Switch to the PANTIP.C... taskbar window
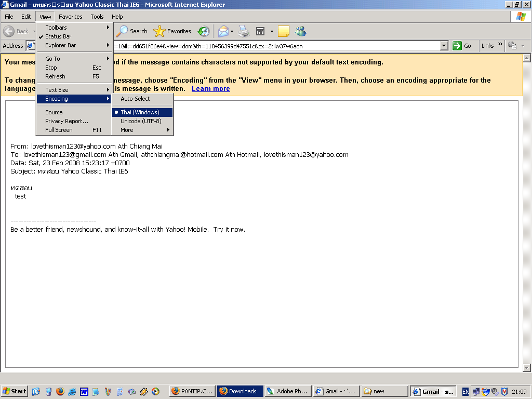532x399 pixels. [x=192, y=392]
